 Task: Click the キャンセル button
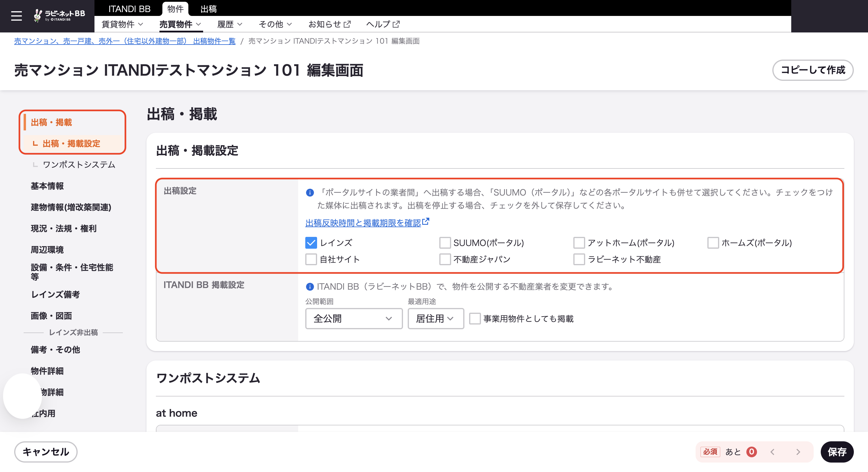[46, 452]
